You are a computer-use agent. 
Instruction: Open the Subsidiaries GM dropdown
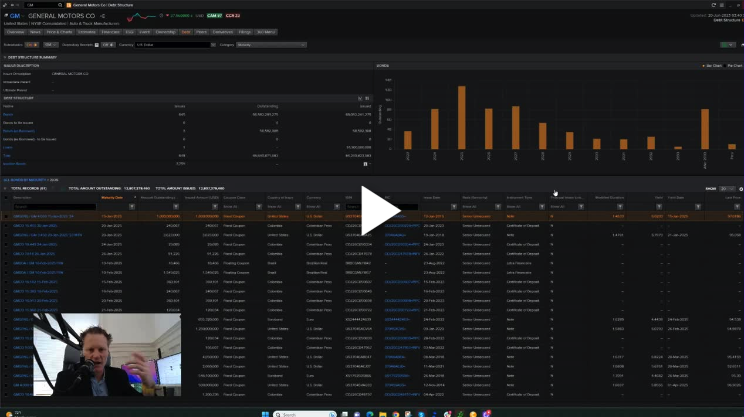pyautogui.click(x=50, y=45)
